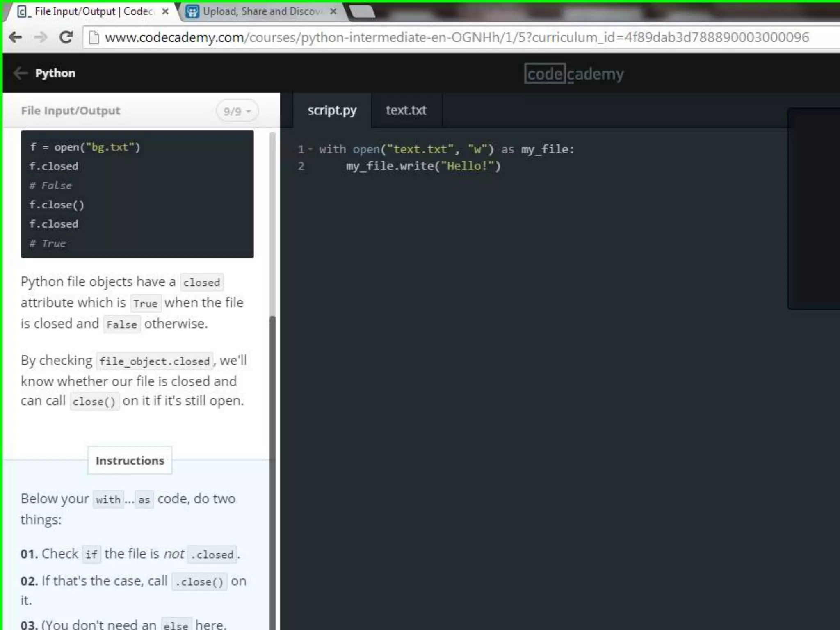Click the address bar URL
This screenshot has width=840, height=630.
click(457, 37)
